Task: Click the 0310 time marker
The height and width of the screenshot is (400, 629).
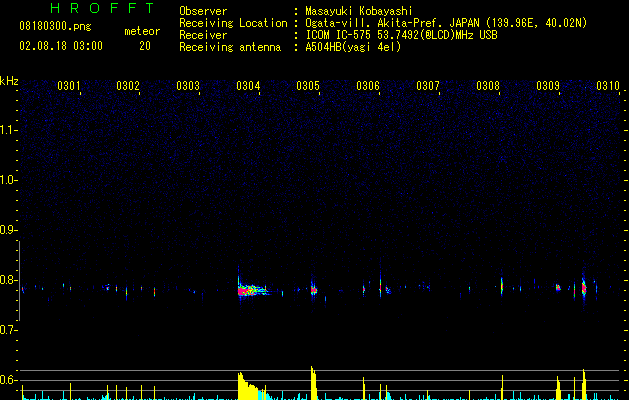Action: click(608, 86)
